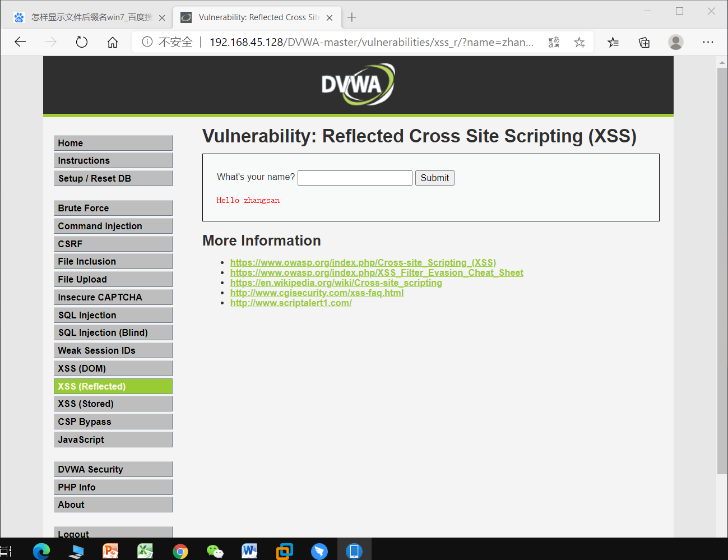Open VMware Workstation from the taskbar
This screenshot has height=560, width=728.
[x=284, y=552]
